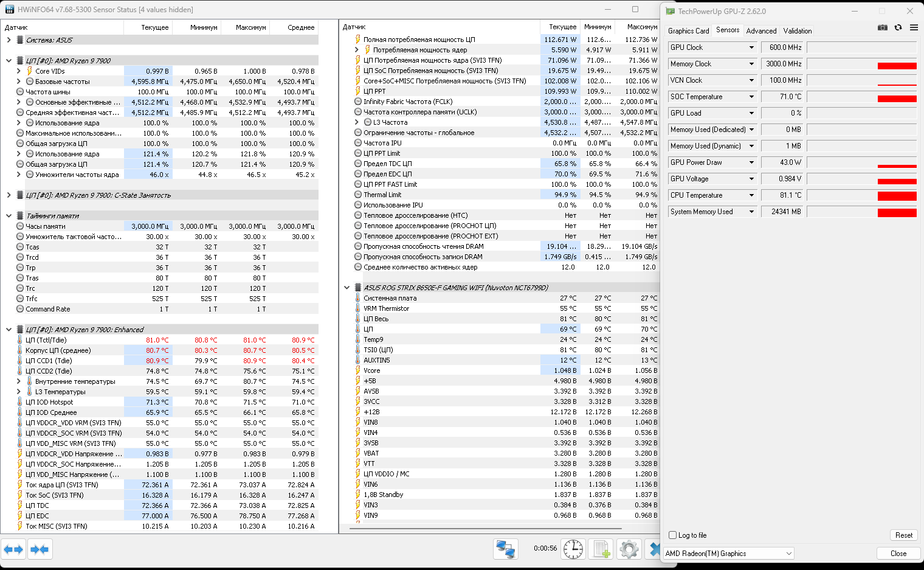
Task: Click Минимум column header in right panel
Action: (x=597, y=27)
